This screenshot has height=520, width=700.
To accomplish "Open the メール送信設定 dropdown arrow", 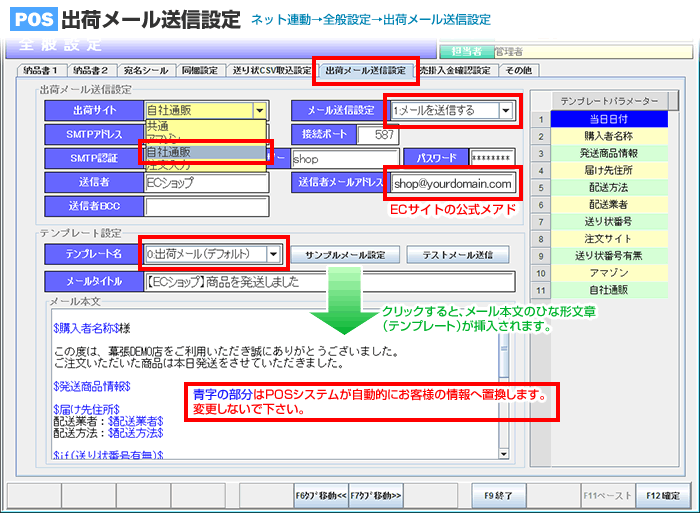I will pos(505,110).
